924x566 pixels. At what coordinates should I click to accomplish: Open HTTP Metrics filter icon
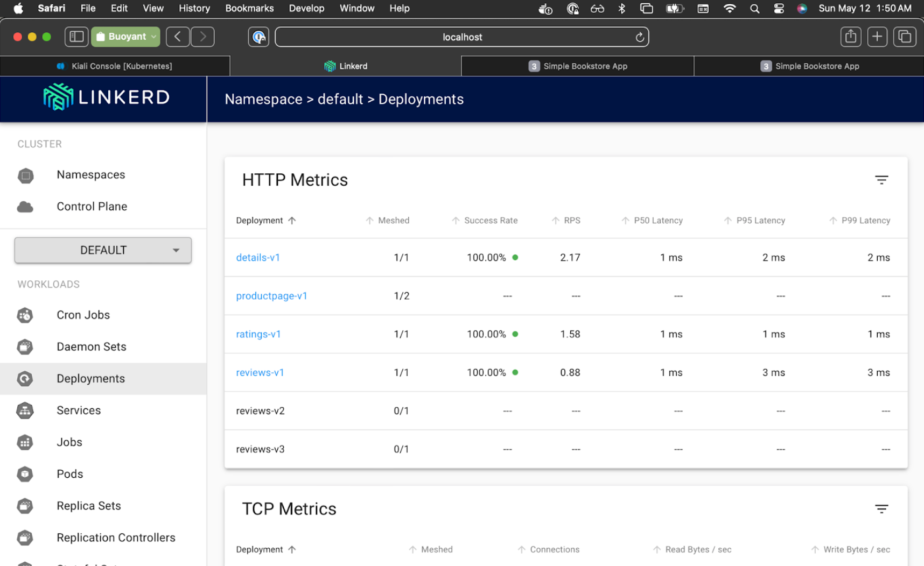[x=881, y=180]
